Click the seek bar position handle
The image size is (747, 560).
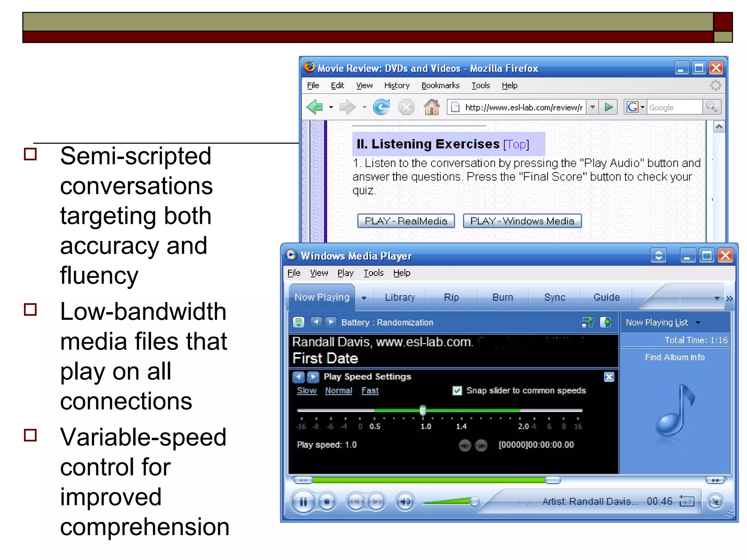(x=553, y=481)
